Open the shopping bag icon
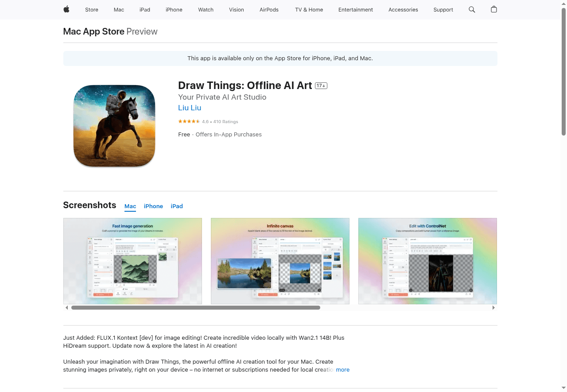The height and width of the screenshot is (392, 567). (x=493, y=9)
